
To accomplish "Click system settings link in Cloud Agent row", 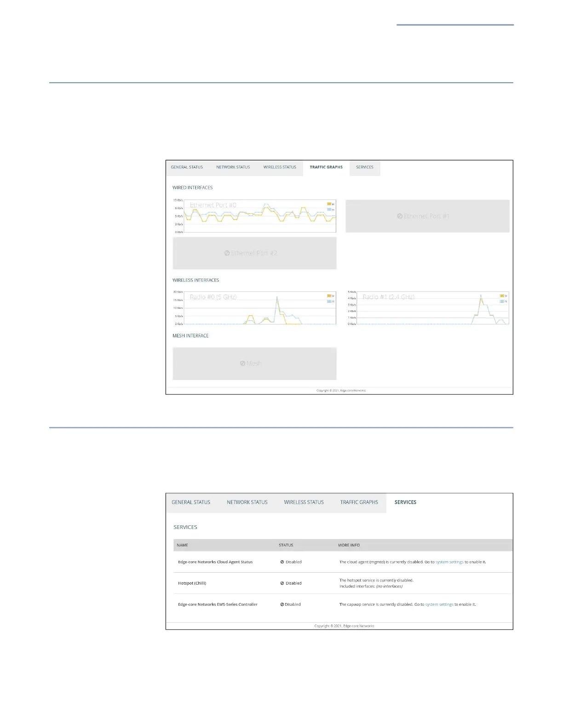I will 449,562.
